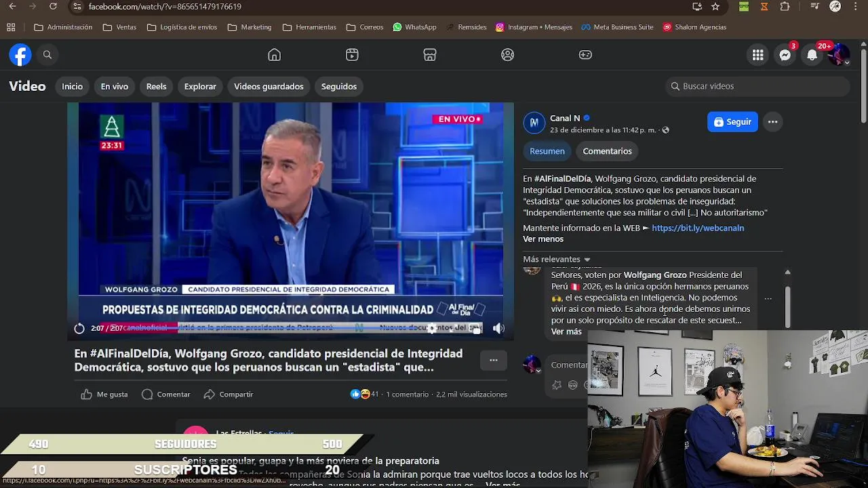The width and height of the screenshot is (868, 488).
Task: Open notifications bell with 20+ badge
Action: [812, 55]
